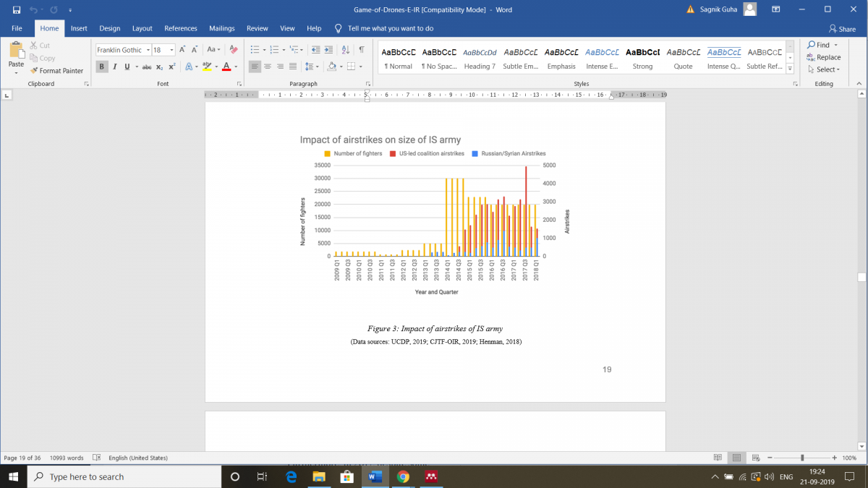868x488 pixels.
Task: Collapse the ribbon with chevron
Action: point(860,84)
